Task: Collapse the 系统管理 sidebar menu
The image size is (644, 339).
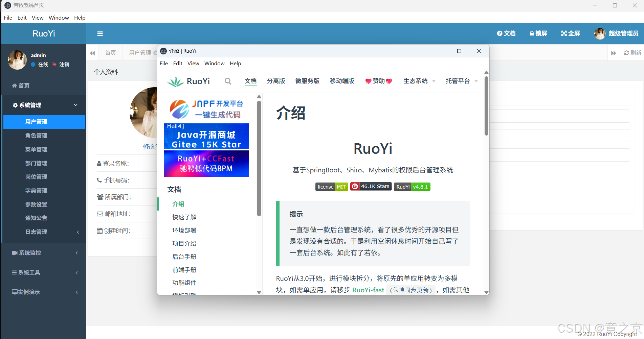Action: click(44, 105)
